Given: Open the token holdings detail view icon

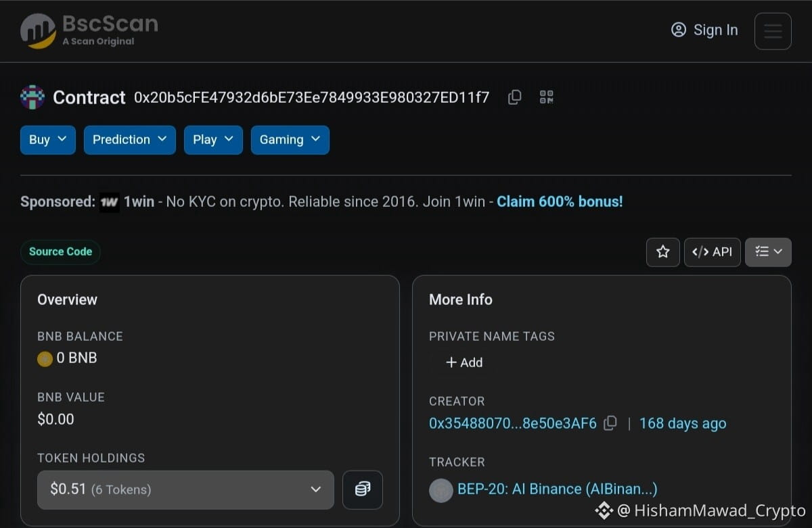Looking at the screenshot, I should (x=363, y=489).
